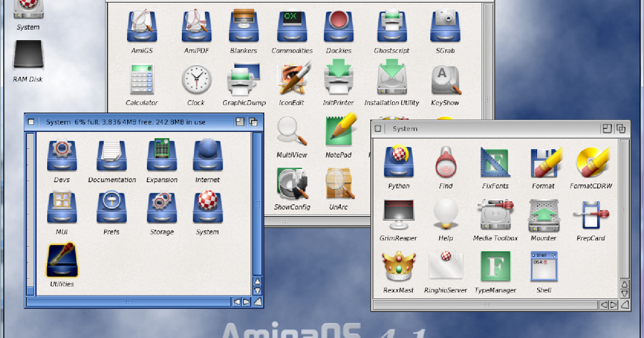Viewport: 644px width, 338px height.
Task: Select the RinghioServer icon
Action: [445, 267]
